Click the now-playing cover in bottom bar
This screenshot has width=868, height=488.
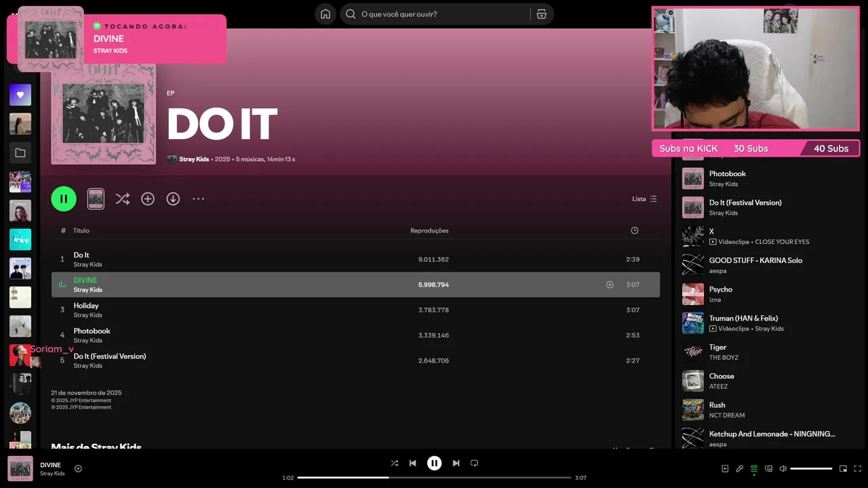(x=20, y=468)
